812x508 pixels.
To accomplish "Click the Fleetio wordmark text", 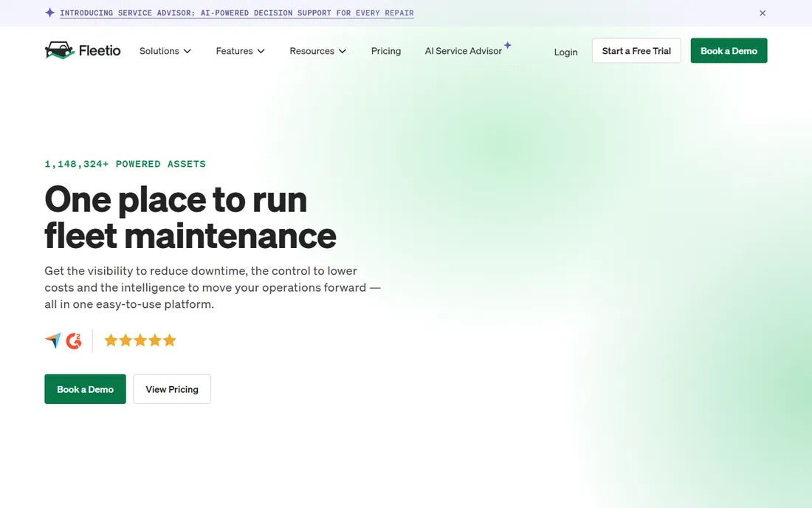I will point(100,50).
